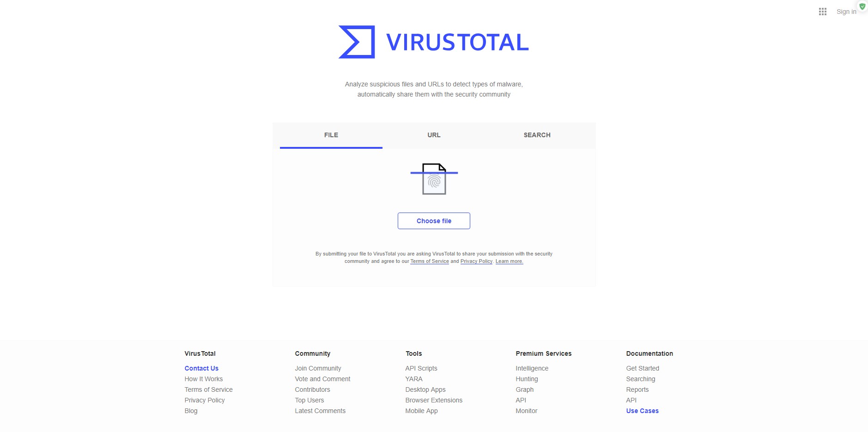This screenshot has height=432, width=868.
Task: Click the Learn more link
Action: click(x=510, y=262)
